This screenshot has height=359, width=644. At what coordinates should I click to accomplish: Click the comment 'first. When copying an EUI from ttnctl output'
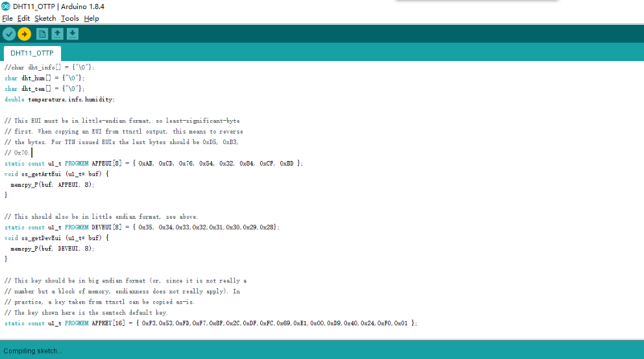coord(124,131)
